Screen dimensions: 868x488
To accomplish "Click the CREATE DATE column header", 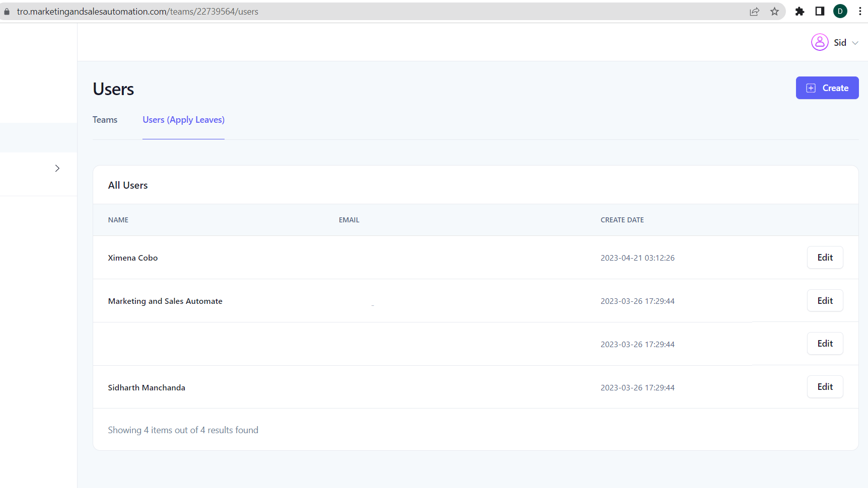I will point(622,220).
